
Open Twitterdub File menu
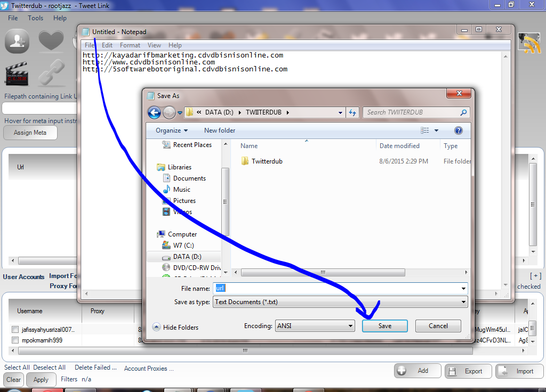pyautogui.click(x=13, y=18)
